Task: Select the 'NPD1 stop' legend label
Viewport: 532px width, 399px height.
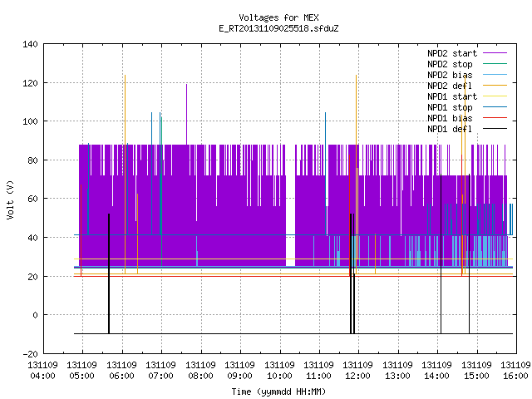Action: (x=450, y=107)
